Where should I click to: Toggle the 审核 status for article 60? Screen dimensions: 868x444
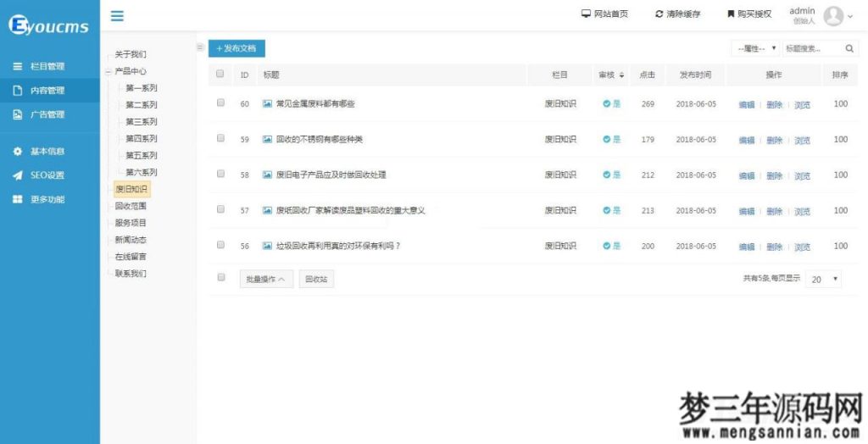[612, 103]
